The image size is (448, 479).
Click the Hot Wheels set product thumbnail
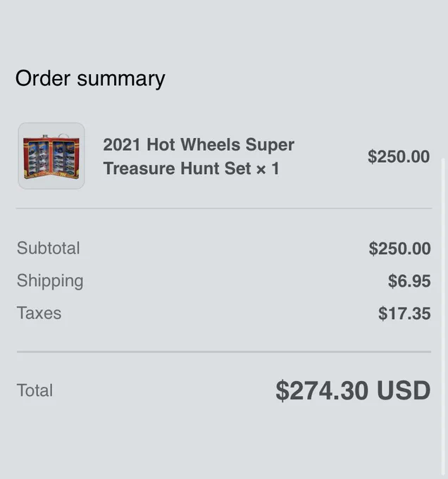point(51,156)
